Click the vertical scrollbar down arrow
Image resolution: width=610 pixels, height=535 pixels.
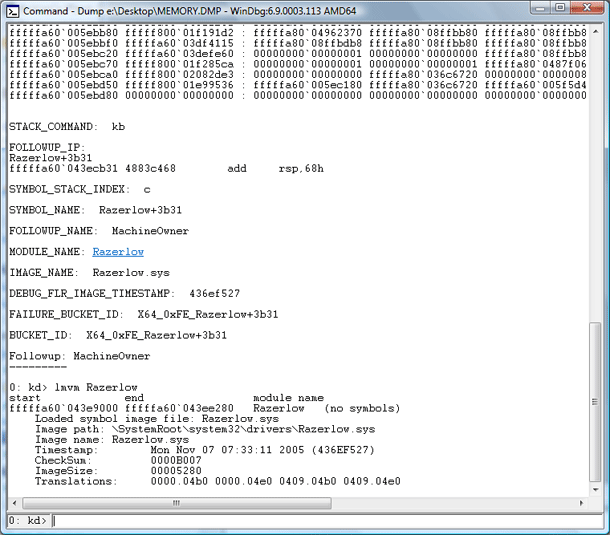coord(595,489)
